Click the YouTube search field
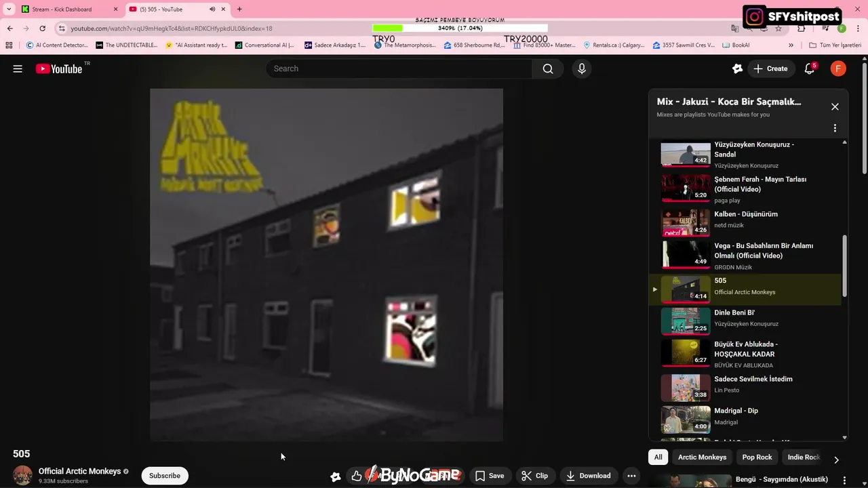 [x=399, y=68]
